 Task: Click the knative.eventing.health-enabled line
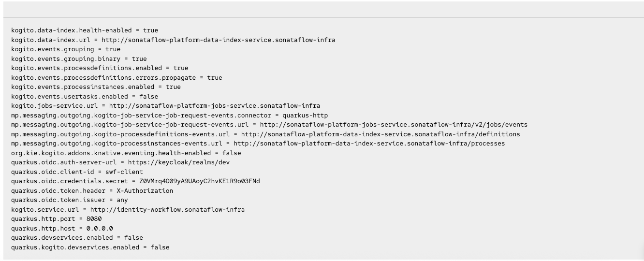pos(126,153)
